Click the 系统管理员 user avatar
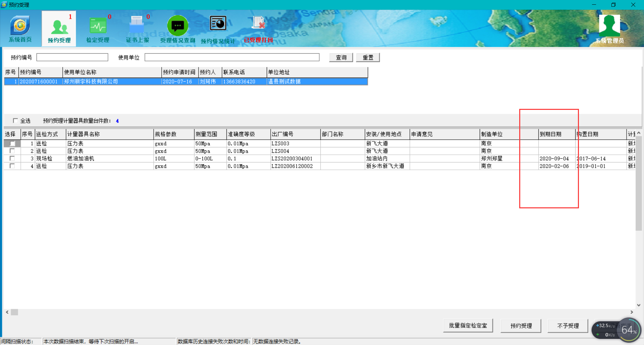The image size is (644, 345). click(x=609, y=26)
